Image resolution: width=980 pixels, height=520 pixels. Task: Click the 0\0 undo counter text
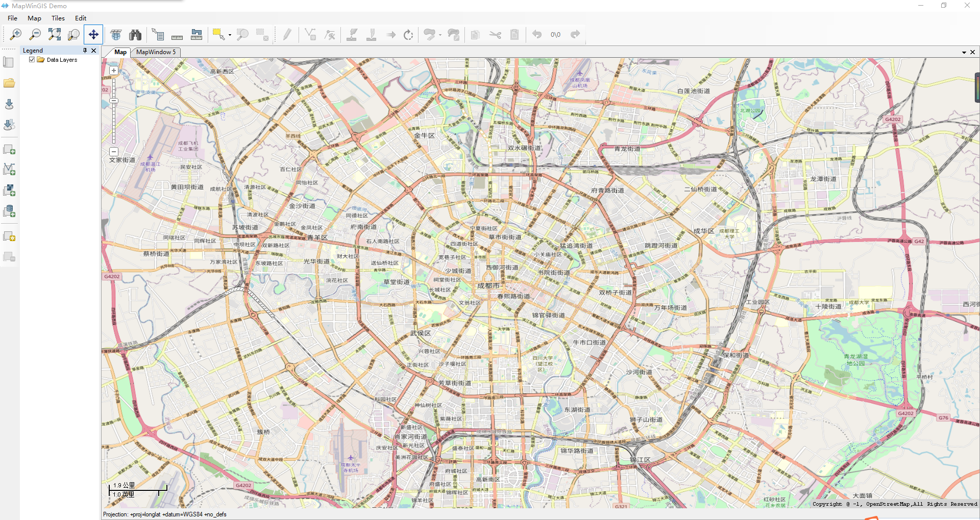point(555,35)
